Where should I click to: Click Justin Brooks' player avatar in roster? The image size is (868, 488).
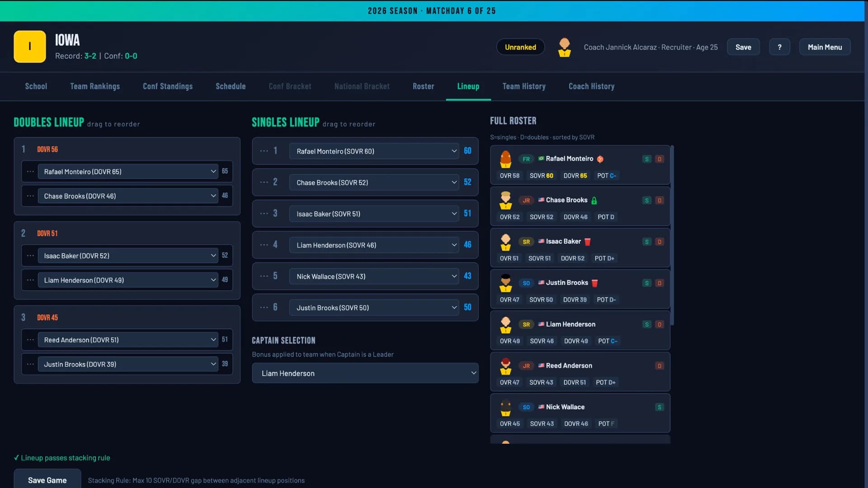505,283
